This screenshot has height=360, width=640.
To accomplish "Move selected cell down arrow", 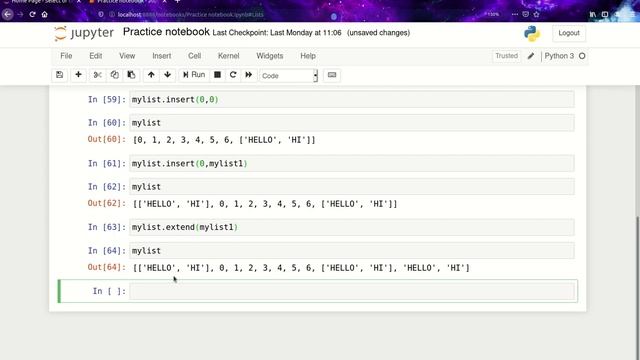I will point(167,75).
